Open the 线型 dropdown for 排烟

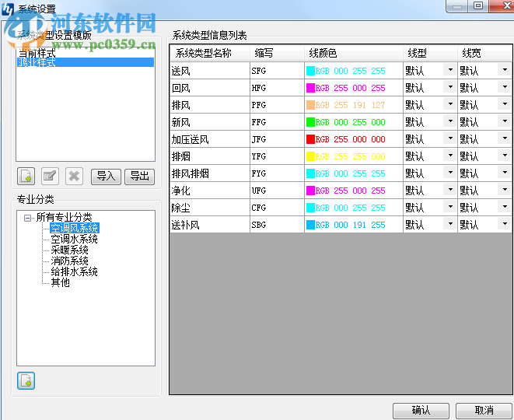tap(450, 155)
